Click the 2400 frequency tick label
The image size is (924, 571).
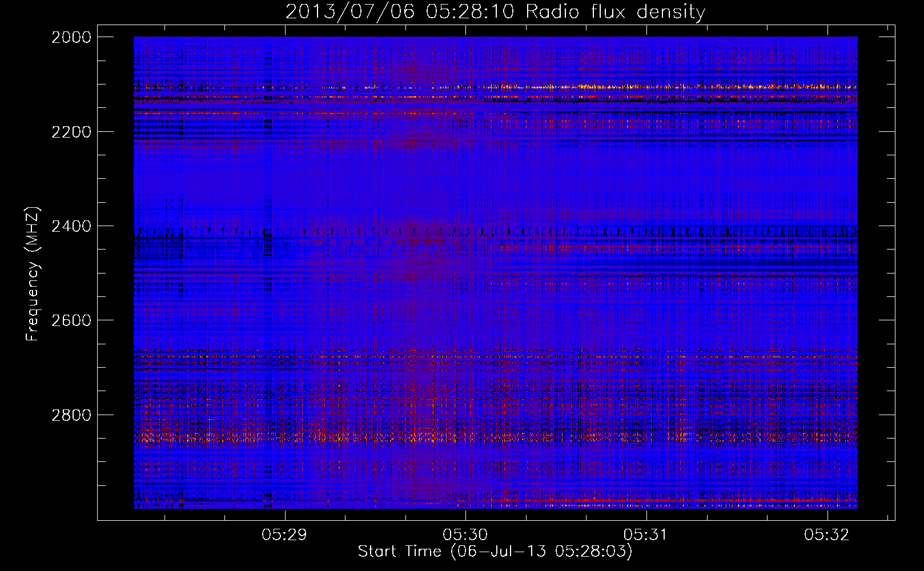(x=71, y=226)
